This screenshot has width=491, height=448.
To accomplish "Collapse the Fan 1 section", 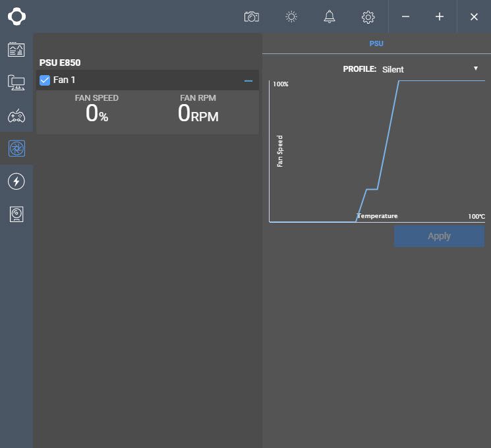I will click(x=248, y=81).
